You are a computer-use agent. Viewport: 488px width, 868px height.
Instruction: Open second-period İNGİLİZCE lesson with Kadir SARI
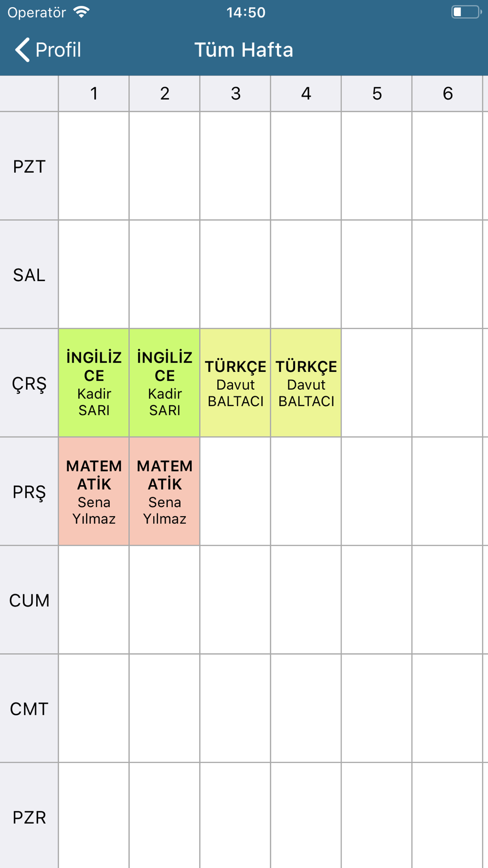point(164,383)
